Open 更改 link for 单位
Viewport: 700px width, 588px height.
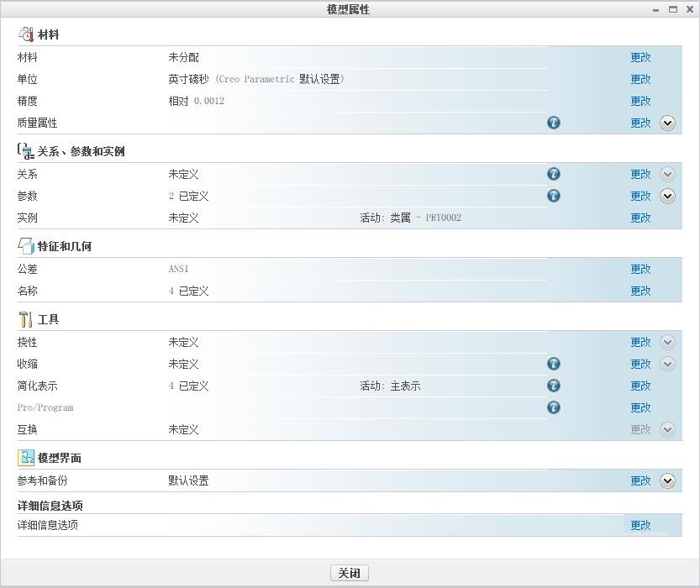(x=640, y=79)
